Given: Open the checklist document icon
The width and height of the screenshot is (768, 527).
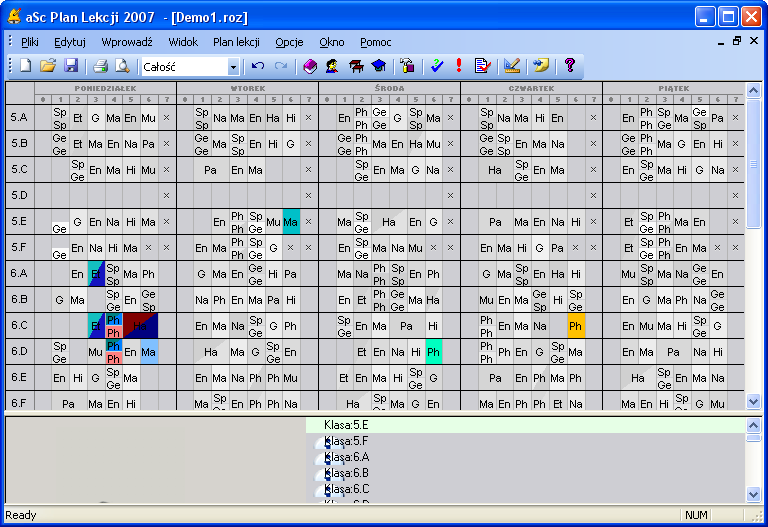Looking at the screenshot, I should coord(482,66).
